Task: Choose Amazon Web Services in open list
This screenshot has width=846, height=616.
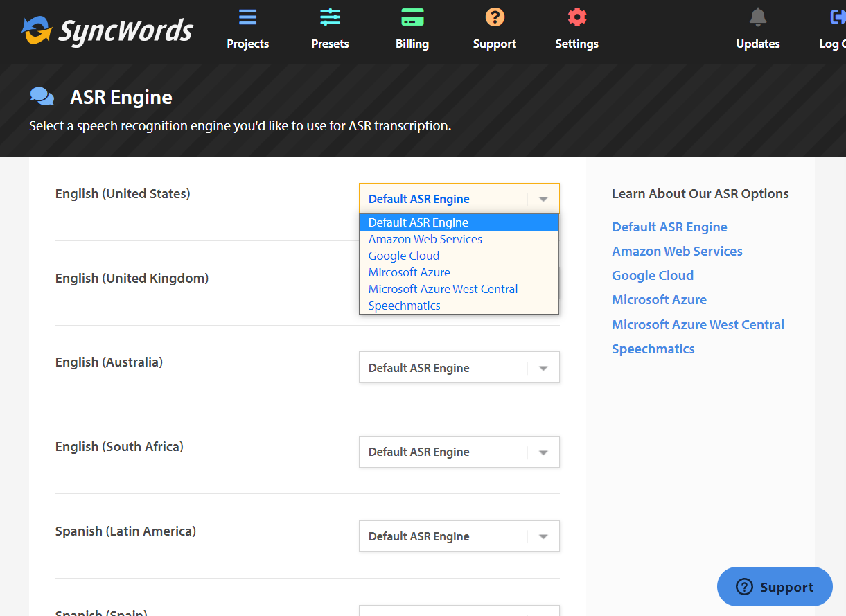Action: pyautogui.click(x=459, y=239)
